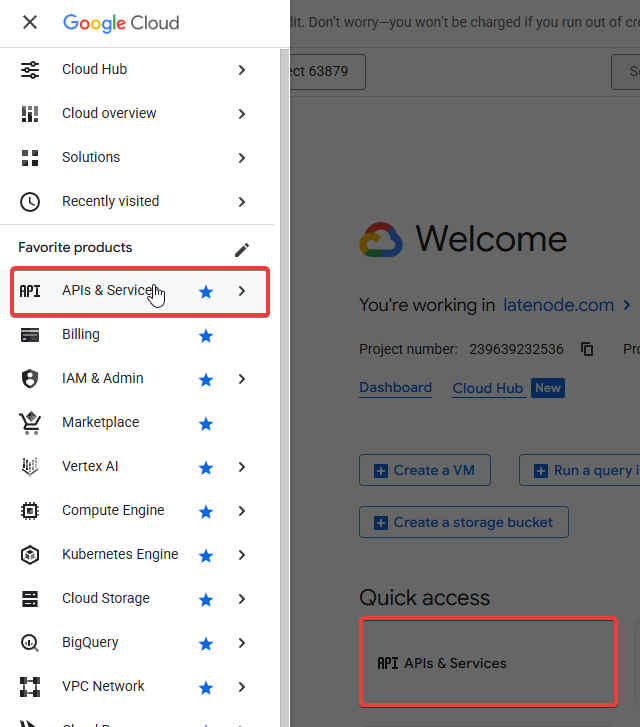The height and width of the screenshot is (727, 640).
Task: Expand the IAM & Admin submenu chevron
Action: 242,379
